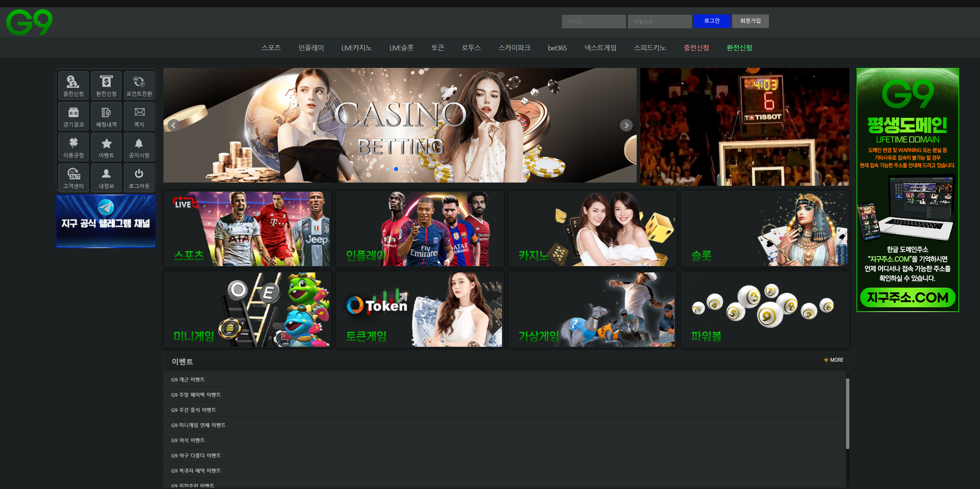Click the 경기결과 match results icon
This screenshot has width=980, height=489.
pos(73,116)
